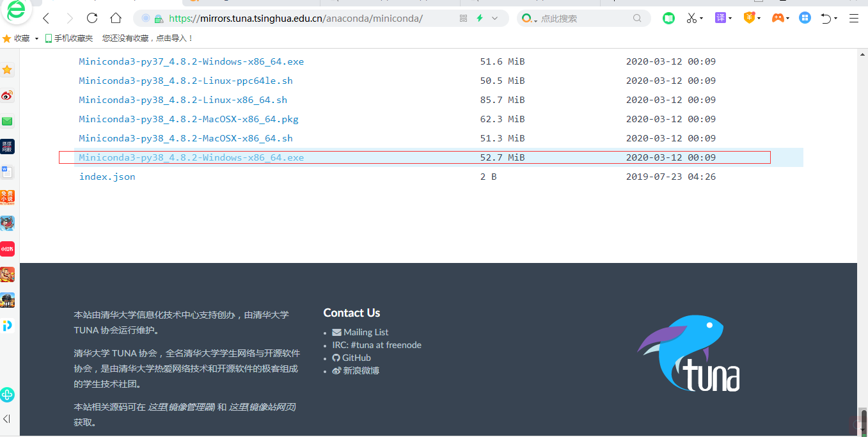Image resolution: width=868 pixels, height=437 pixels.
Task: Select the 85.7 MiB size cell
Action: pyautogui.click(x=502, y=100)
